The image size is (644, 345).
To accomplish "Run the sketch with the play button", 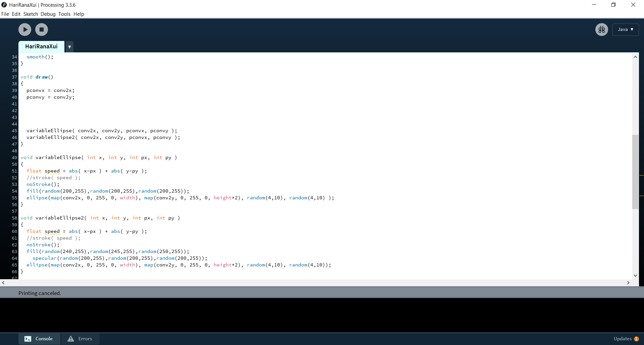I will pyautogui.click(x=25, y=30).
